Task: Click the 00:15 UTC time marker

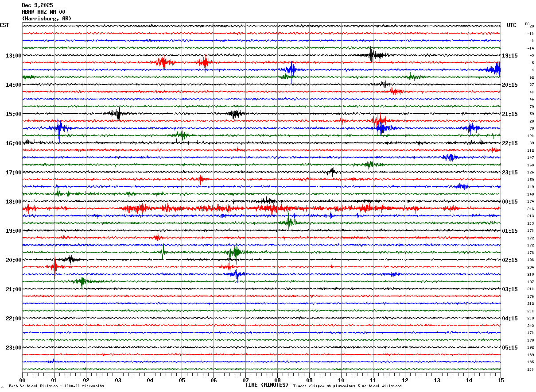Action: pyautogui.click(x=509, y=202)
